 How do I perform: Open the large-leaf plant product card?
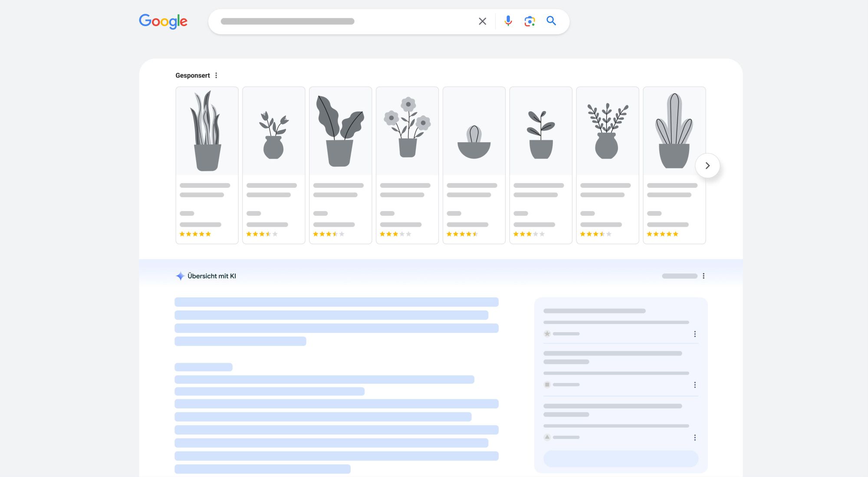(340, 165)
